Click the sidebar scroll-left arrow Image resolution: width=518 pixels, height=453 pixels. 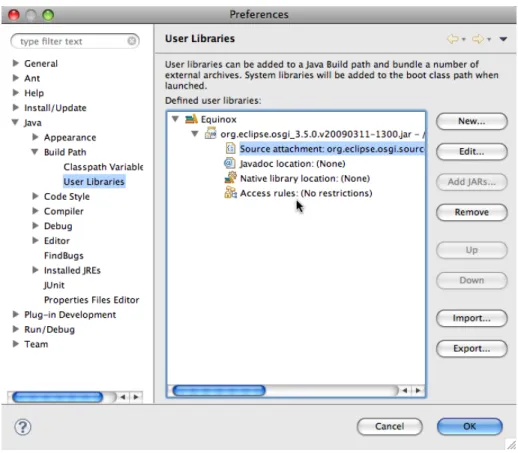(x=123, y=397)
